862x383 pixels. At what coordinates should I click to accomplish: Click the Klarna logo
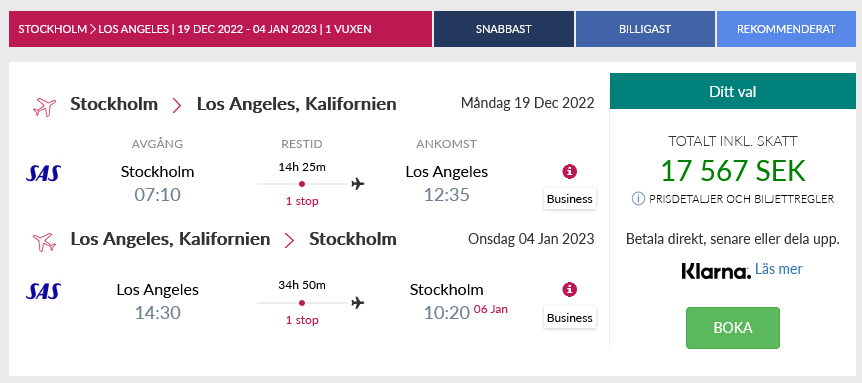point(716,271)
